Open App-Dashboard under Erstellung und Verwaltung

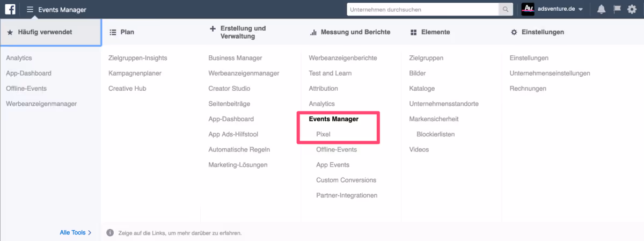coord(231,119)
